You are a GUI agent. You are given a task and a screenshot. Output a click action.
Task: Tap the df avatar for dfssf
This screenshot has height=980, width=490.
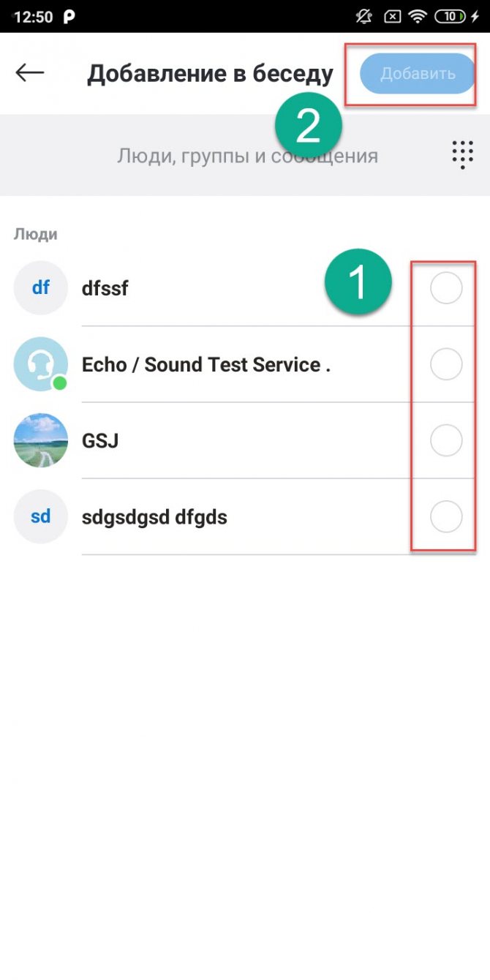pos(41,288)
